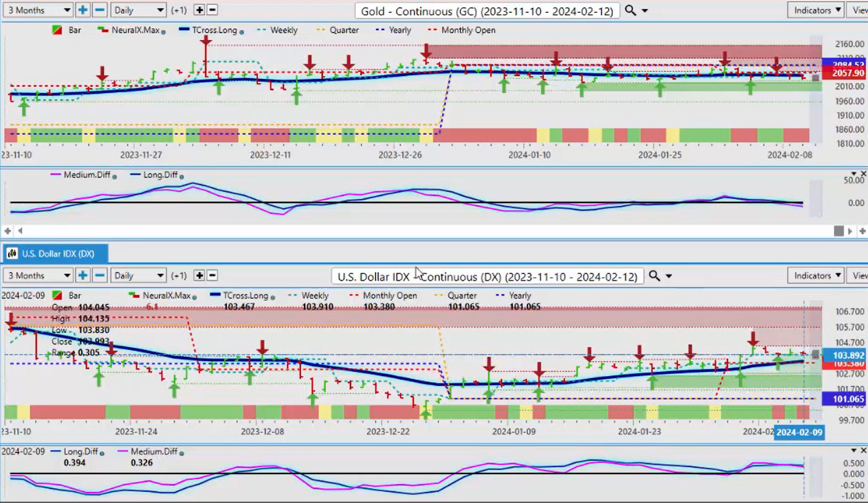Open Dollar Diff panel options arrow
The image size is (868, 503).
854,451
